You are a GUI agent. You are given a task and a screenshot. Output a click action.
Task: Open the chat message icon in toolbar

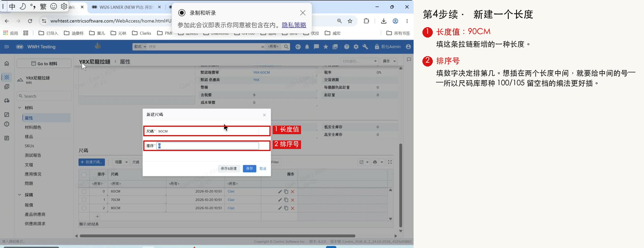[316, 47]
